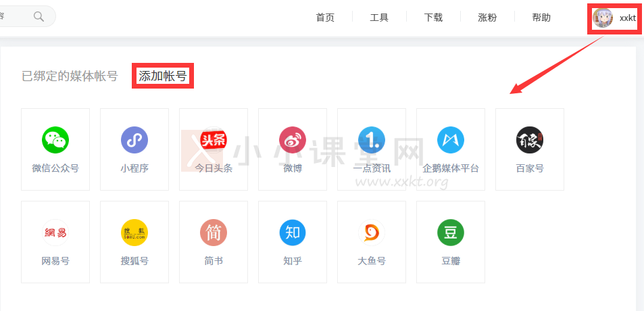The width and height of the screenshot is (644, 311).
Task: Click the 百家号 black icon
Action: click(530, 140)
